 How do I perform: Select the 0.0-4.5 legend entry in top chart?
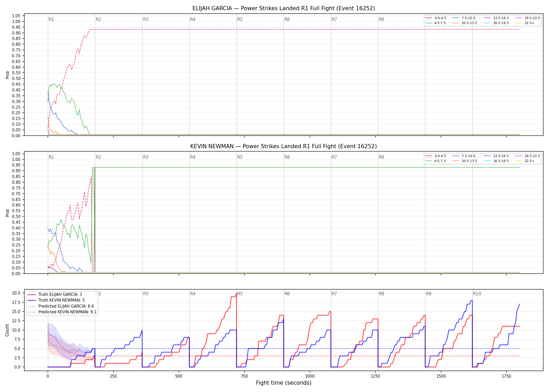436,18
